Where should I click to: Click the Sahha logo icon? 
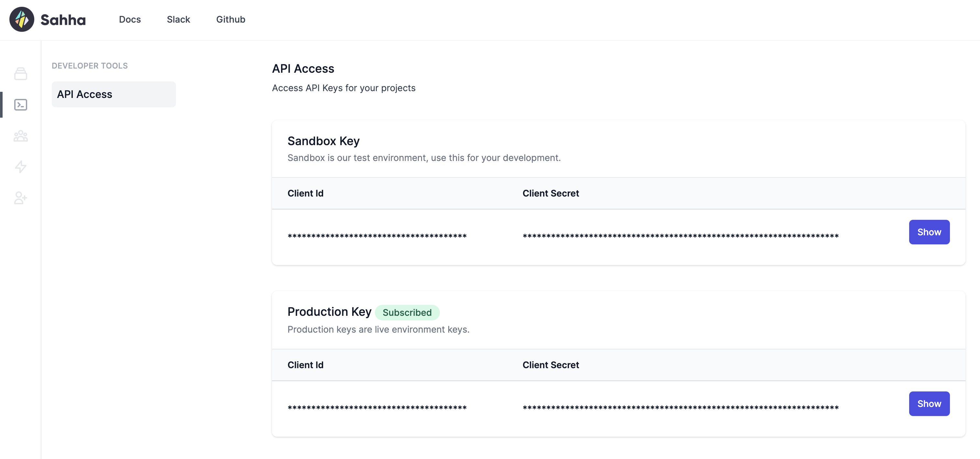pyautogui.click(x=22, y=19)
